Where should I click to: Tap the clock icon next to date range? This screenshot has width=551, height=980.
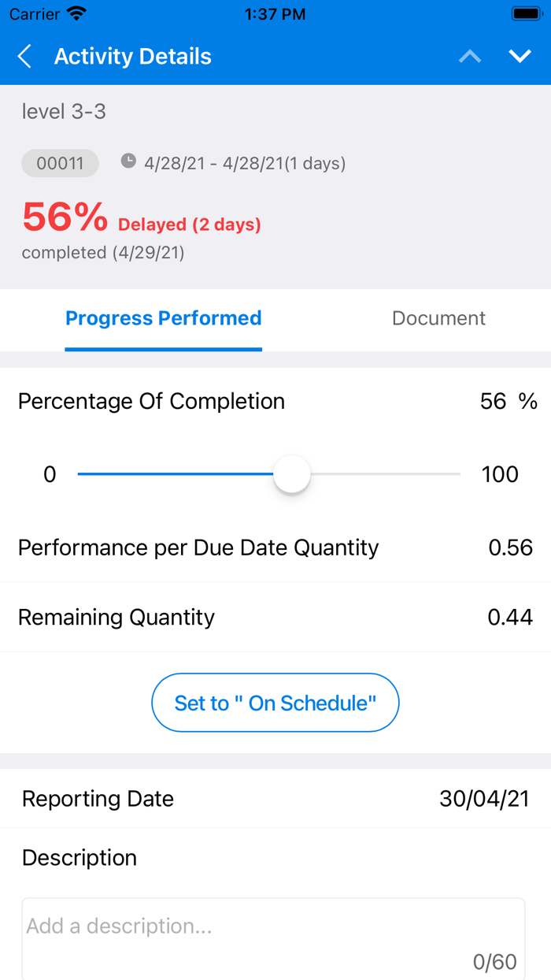pyautogui.click(x=128, y=162)
